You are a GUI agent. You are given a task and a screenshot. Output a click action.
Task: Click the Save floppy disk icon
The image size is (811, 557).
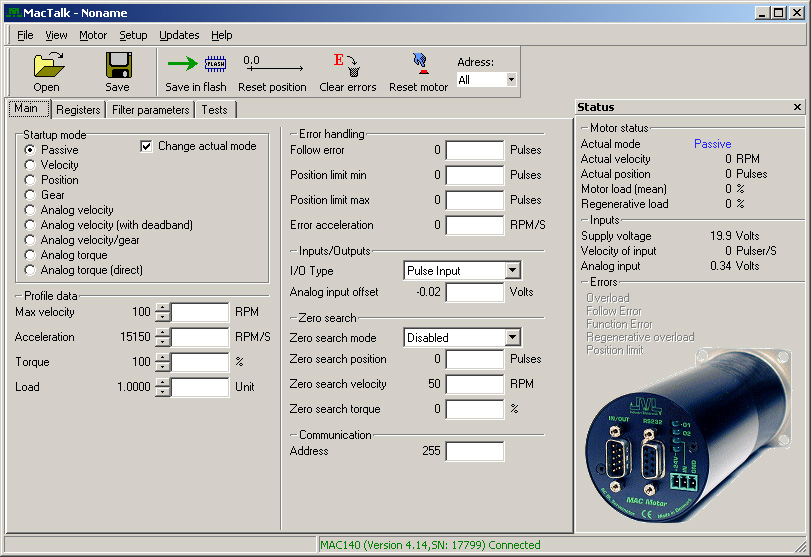click(x=119, y=65)
